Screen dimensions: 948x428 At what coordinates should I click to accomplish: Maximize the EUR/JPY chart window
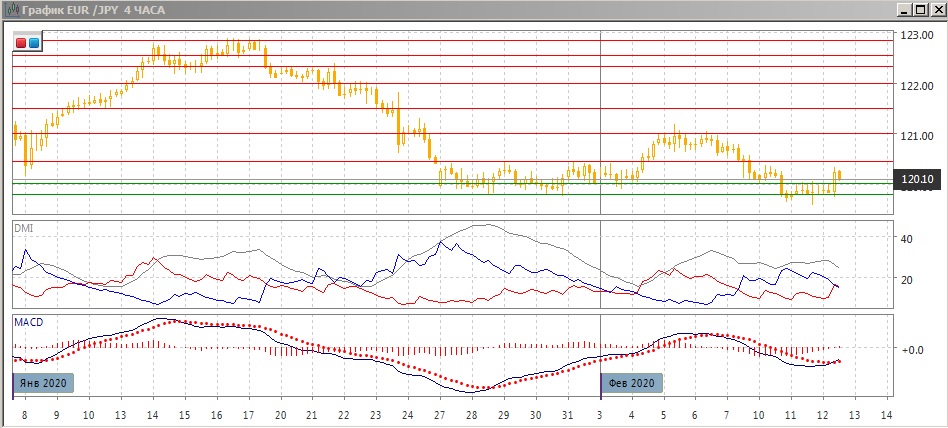point(920,9)
